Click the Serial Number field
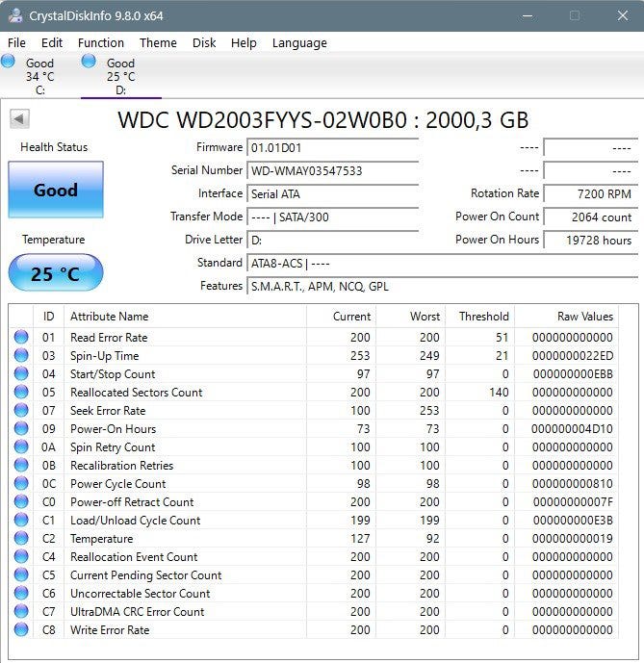The height and width of the screenshot is (663, 644). (332, 171)
